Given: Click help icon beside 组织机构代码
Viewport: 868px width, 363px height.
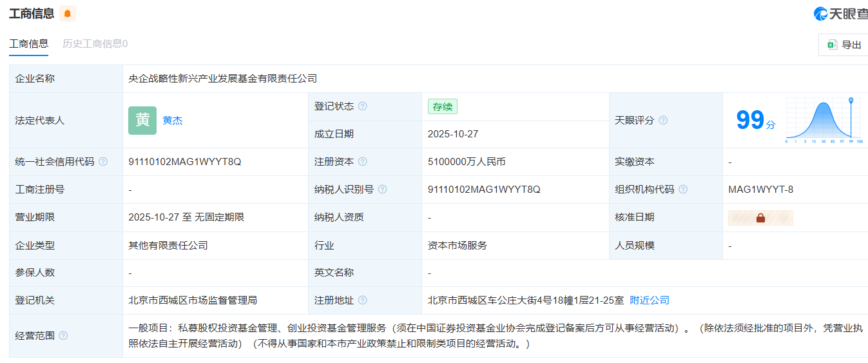Looking at the screenshot, I should 683,190.
